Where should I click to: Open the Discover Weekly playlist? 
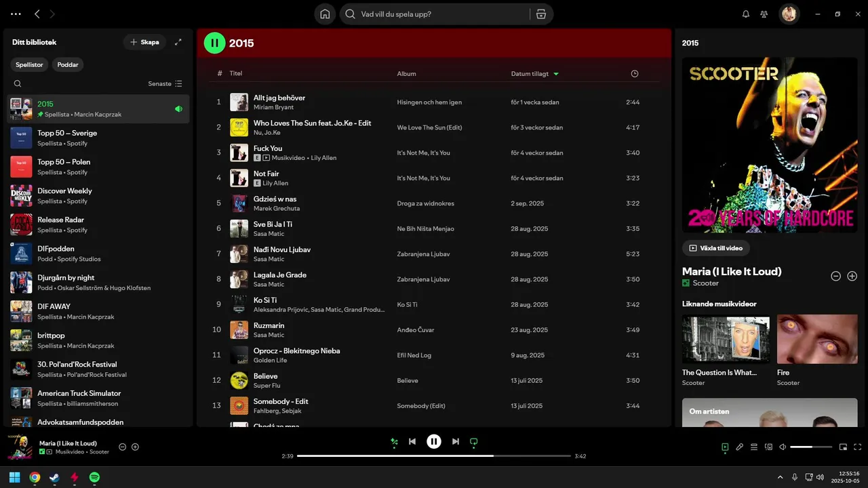tap(98, 195)
